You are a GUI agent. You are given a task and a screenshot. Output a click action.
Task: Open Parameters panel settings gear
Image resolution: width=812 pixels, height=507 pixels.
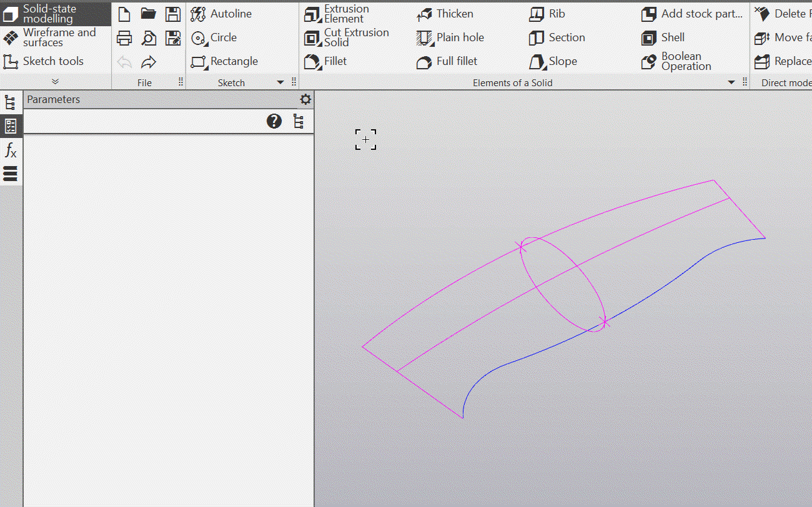click(305, 99)
